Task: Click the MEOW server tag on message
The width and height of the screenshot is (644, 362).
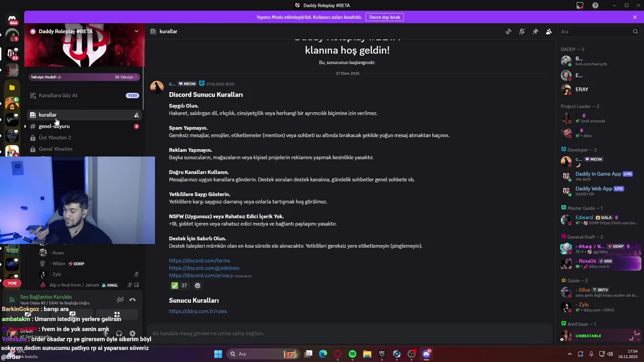Action: click(187, 84)
